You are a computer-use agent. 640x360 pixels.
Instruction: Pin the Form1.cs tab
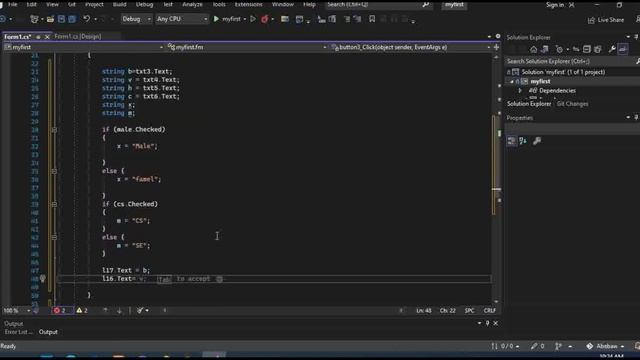tap(38, 37)
